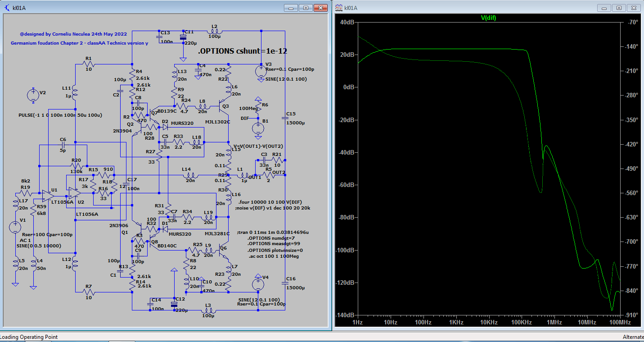Select resistor R20 130k
Screen dimensions: 644x342
76,166
